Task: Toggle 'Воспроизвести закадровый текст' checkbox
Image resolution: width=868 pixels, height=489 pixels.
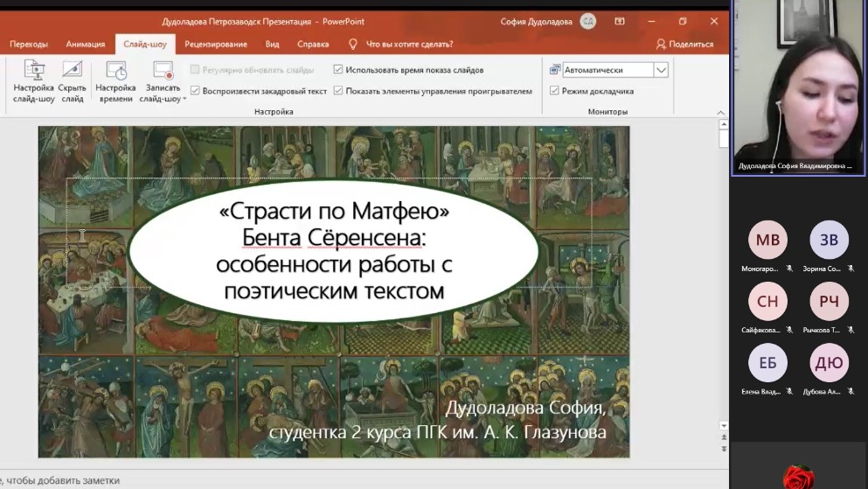Action: click(195, 91)
